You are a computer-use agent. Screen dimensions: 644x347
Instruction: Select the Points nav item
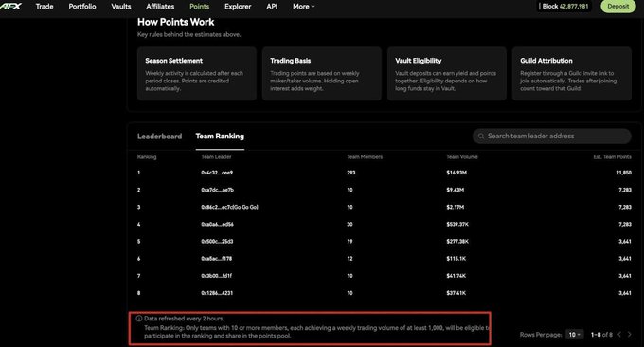coord(199,7)
